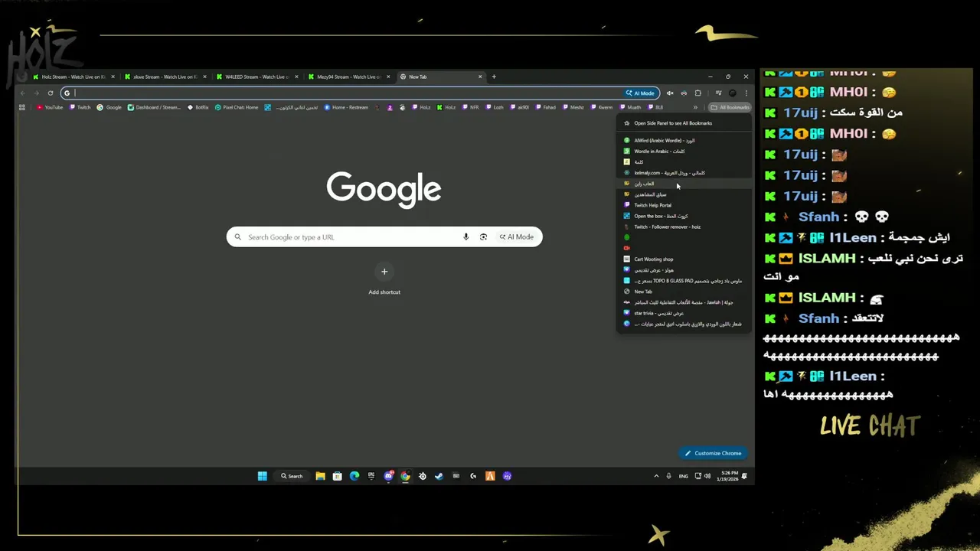Mute site with the speaker icon in toolbar
The image size is (980, 551).
(670, 93)
